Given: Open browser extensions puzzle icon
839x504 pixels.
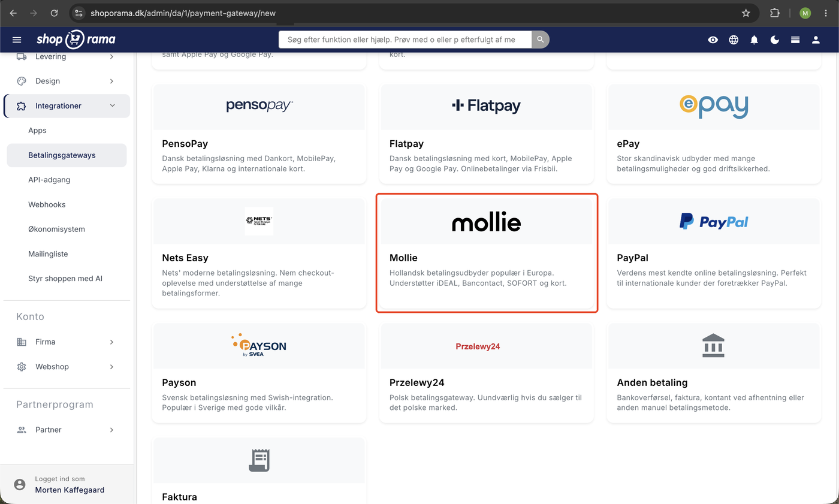Looking at the screenshot, I should coord(775,13).
